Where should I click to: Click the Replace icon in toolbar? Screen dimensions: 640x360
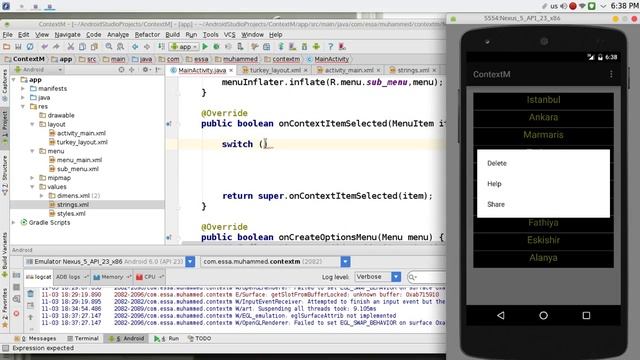tap(120, 47)
